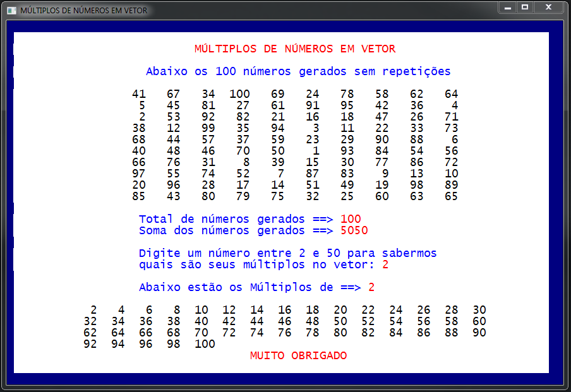Click 'quais são seus múltiplos no vetor:' prompt

(x=256, y=264)
